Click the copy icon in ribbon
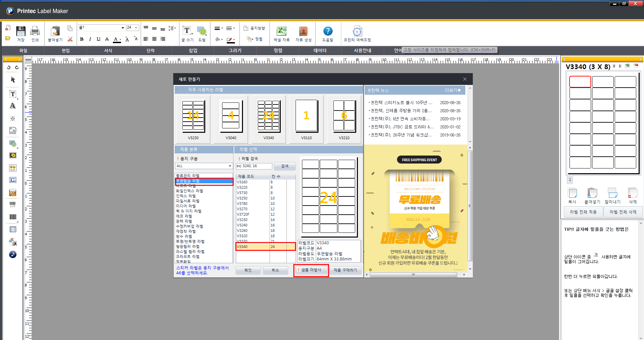Viewport: 644px width, 340px height. 70,28
